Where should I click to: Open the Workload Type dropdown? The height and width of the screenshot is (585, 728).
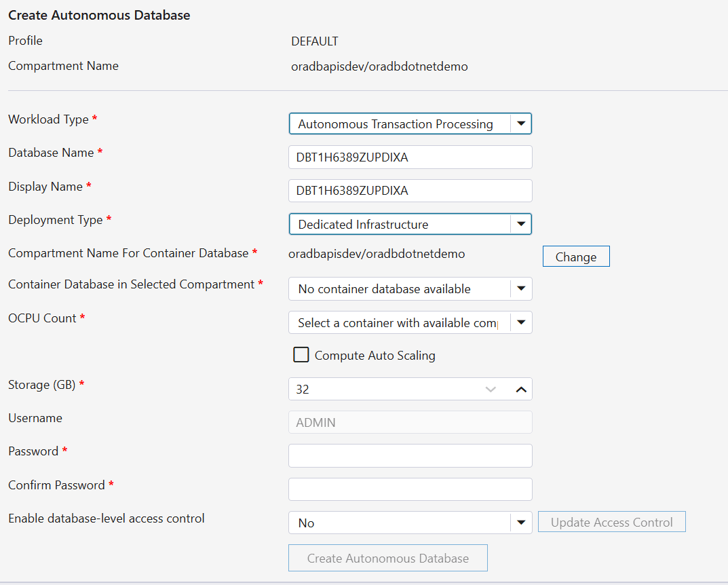coord(410,124)
